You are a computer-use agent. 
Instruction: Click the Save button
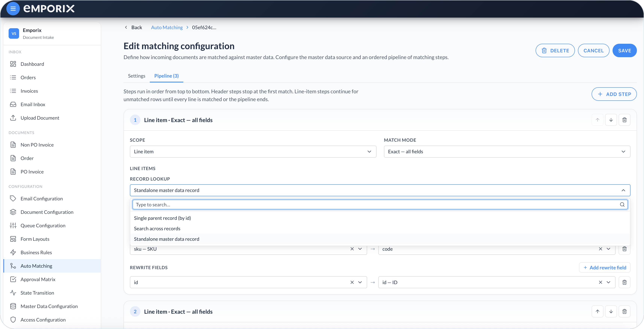pyautogui.click(x=625, y=51)
